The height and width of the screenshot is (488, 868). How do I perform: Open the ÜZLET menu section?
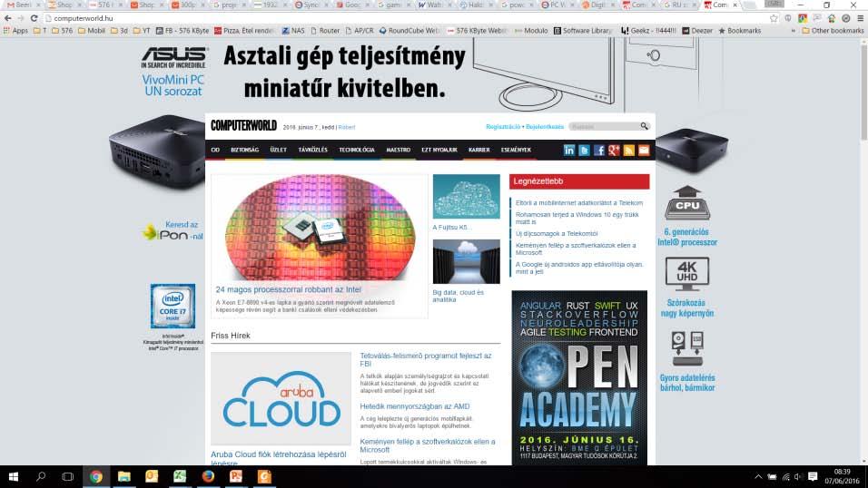tap(279, 150)
